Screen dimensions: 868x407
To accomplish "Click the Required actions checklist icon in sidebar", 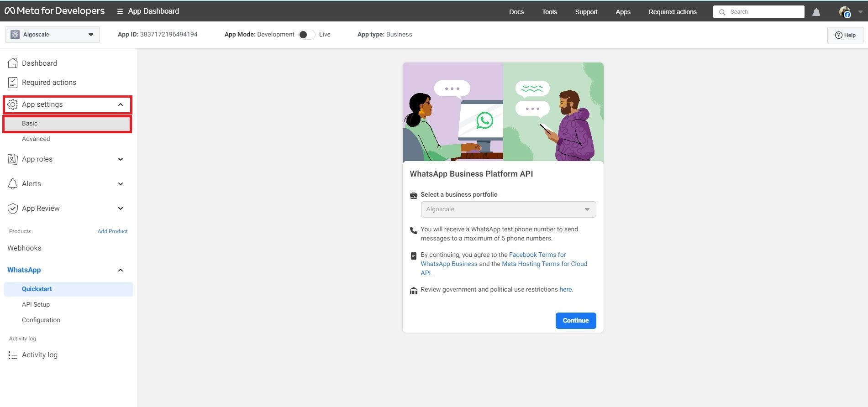I will (13, 83).
